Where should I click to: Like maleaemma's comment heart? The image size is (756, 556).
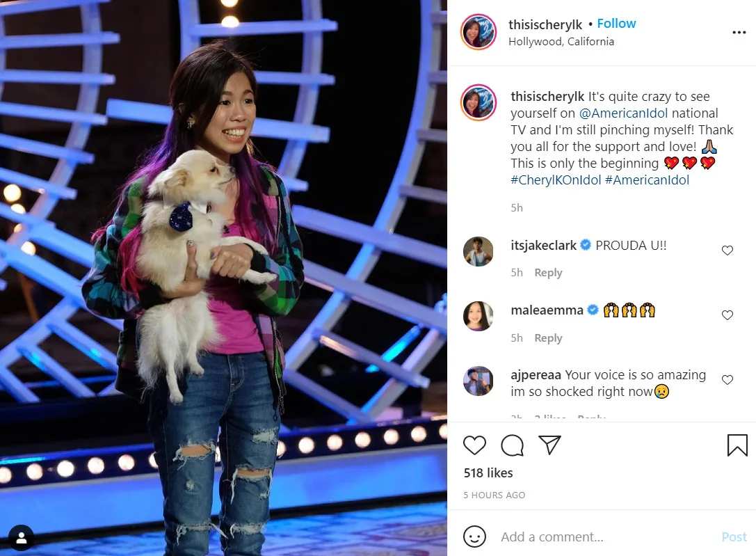(727, 315)
